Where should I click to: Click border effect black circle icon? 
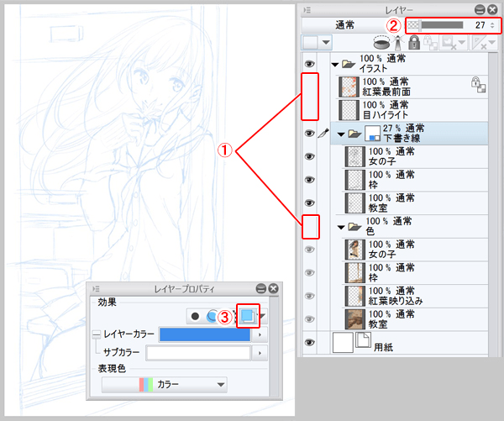(x=195, y=316)
